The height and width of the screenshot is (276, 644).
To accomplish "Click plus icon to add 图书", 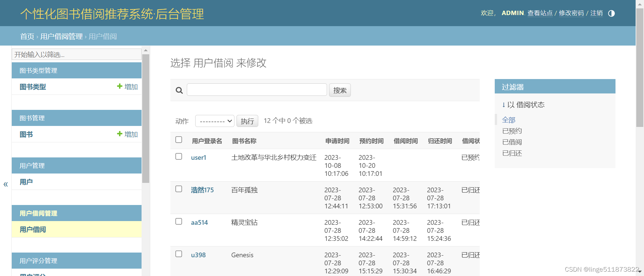I will [x=119, y=134].
